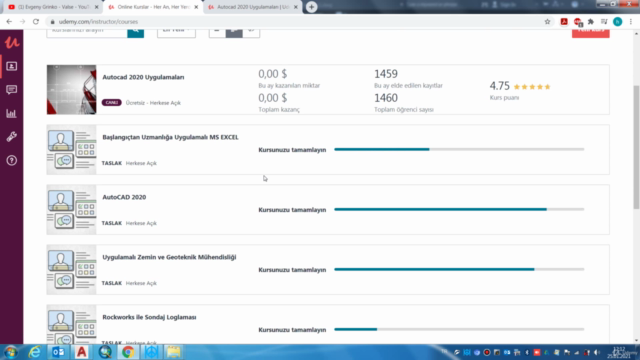Screen dimensions: 640x360
Task: Click the browser forward arrow
Action: 22,22
